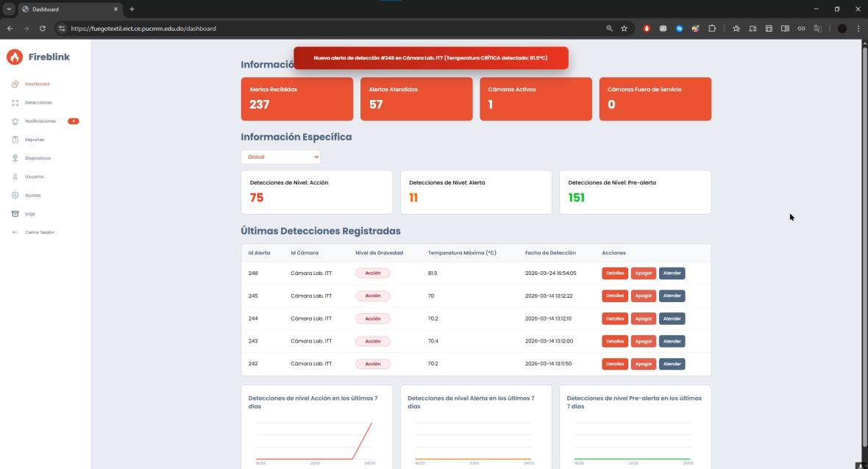Select the Detecciones sidebar icon
The height and width of the screenshot is (469, 868).
click(15, 103)
